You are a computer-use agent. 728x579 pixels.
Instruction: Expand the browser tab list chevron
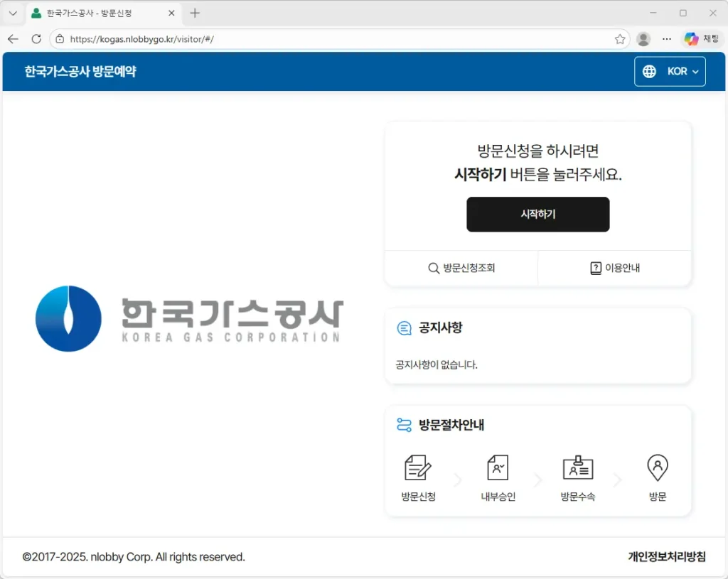click(13, 13)
